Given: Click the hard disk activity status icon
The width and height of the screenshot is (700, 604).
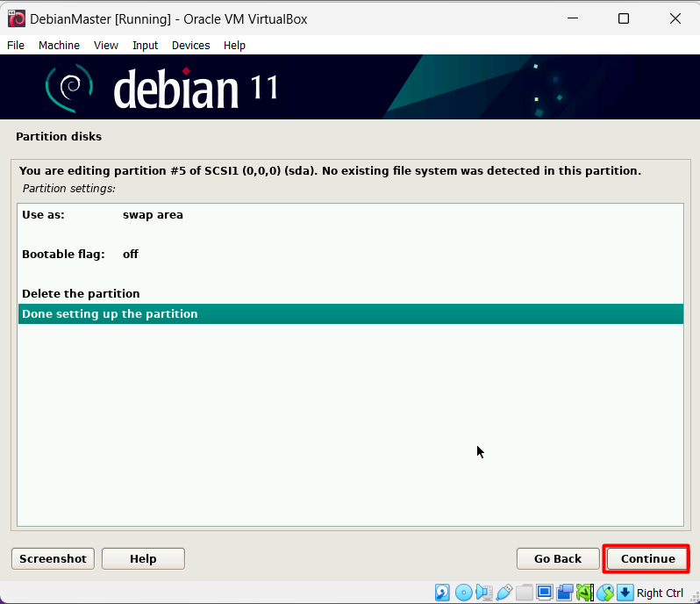Looking at the screenshot, I should [x=442, y=593].
